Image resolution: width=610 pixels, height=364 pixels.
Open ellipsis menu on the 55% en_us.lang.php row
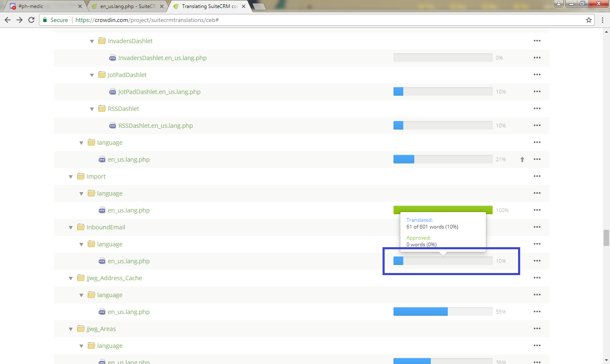pyautogui.click(x=537, y=312)
